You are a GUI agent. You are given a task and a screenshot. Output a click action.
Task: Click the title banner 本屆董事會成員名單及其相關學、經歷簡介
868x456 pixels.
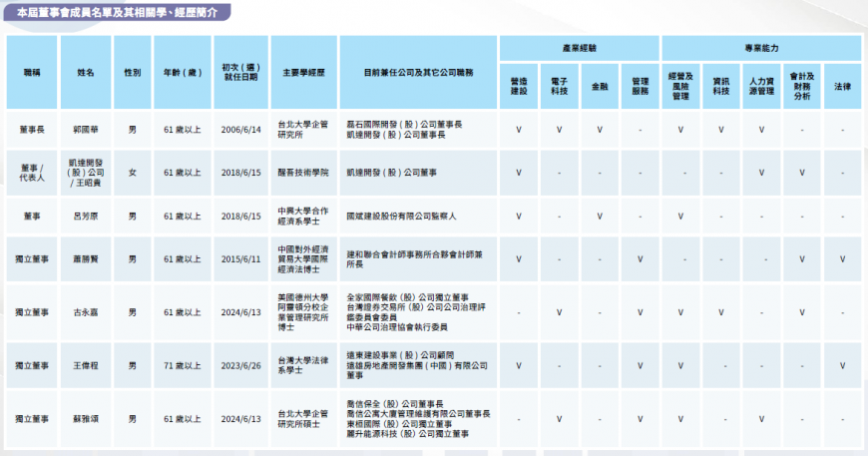tap(117, 12)
